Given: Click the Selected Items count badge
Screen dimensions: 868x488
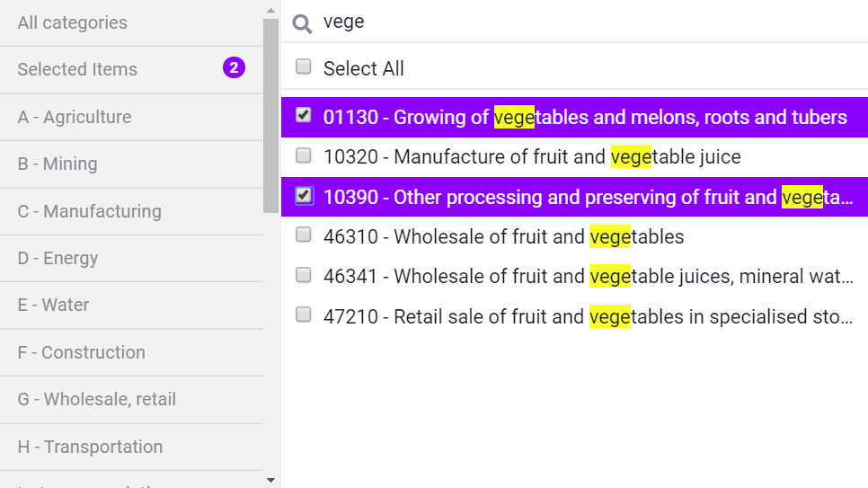Looking at the screenshot, I should pos(234,67).
